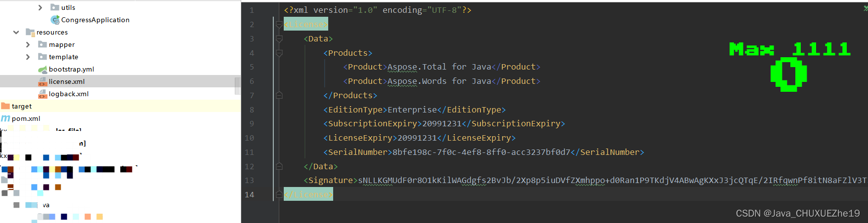Click fold end marker at line 14
The height and width of the screenshot is (223, 868).
click(279, 194)
